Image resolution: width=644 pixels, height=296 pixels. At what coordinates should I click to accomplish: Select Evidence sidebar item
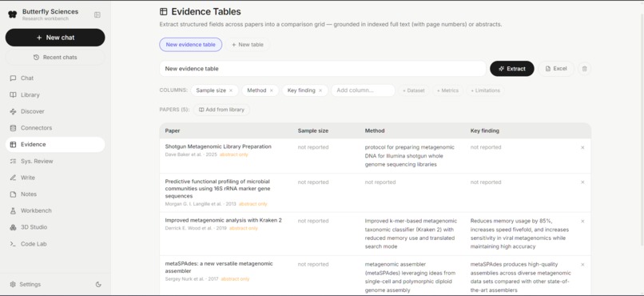click(55, 144)
